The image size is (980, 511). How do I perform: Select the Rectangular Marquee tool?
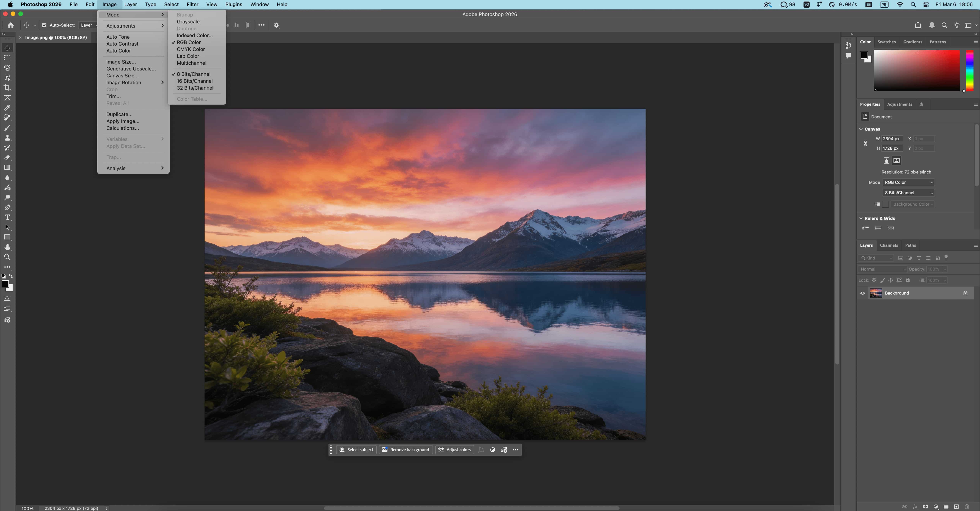(x=7, y=58)
